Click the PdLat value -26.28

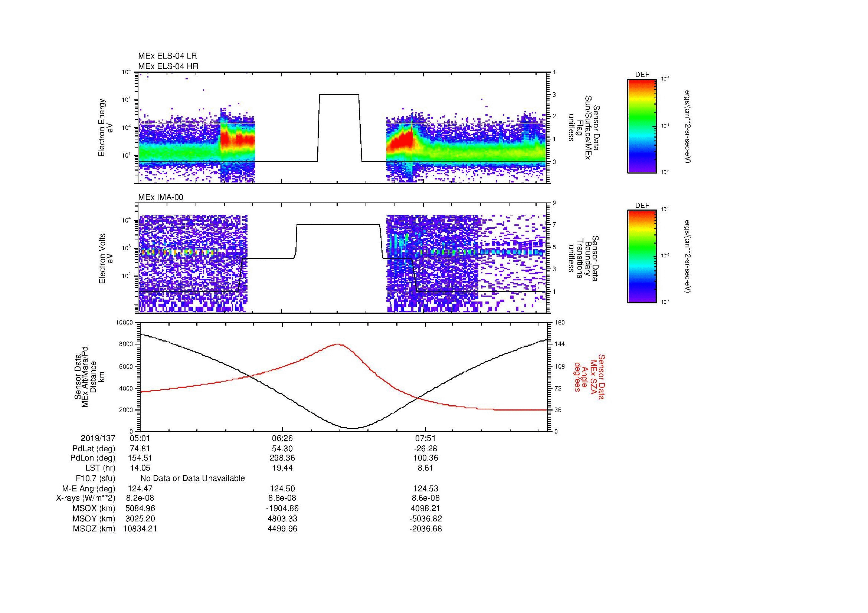tap(425, 449)
